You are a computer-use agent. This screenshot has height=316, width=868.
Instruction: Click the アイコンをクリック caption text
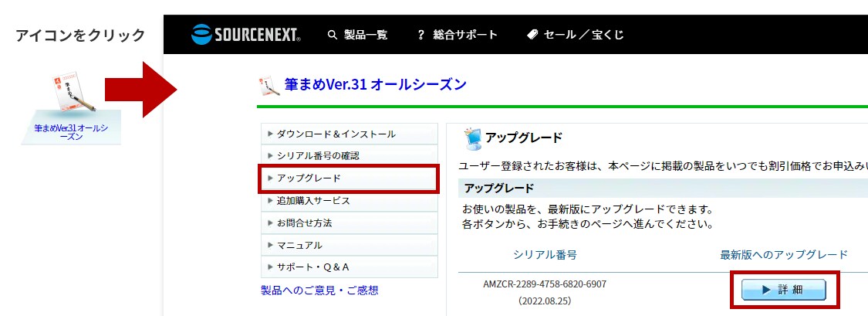pos(81,36)
